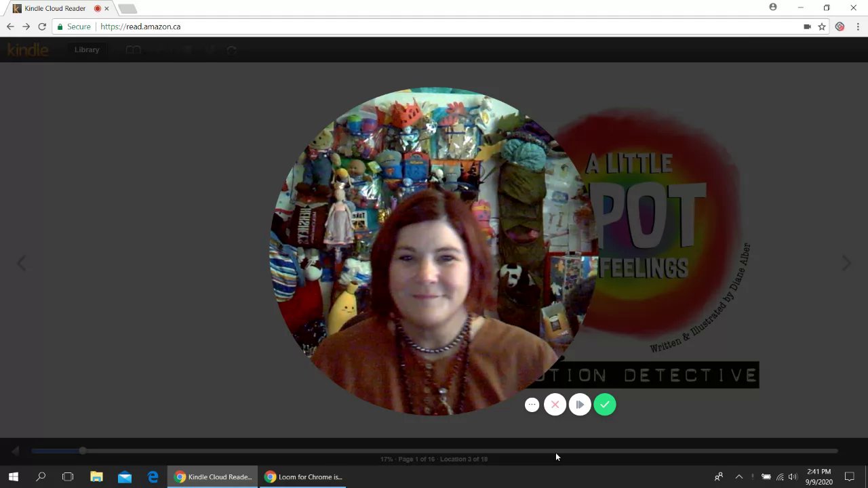Open a new Chrome tab

click(127, 9)
